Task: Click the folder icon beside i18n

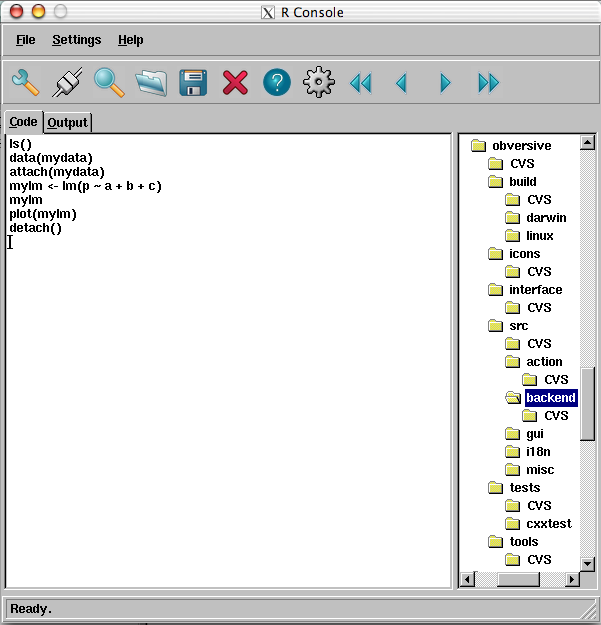Action: pyautogui.click(x=512, y=452)
